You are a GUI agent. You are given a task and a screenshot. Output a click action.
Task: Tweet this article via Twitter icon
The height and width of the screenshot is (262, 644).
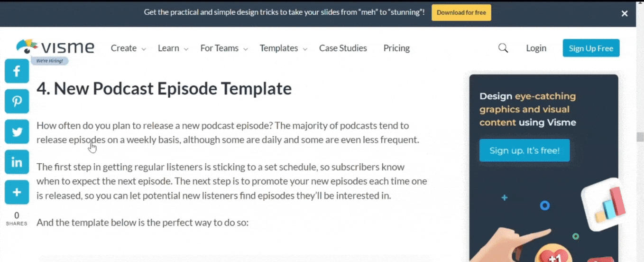pyautogui.click(x=17, y=132)
